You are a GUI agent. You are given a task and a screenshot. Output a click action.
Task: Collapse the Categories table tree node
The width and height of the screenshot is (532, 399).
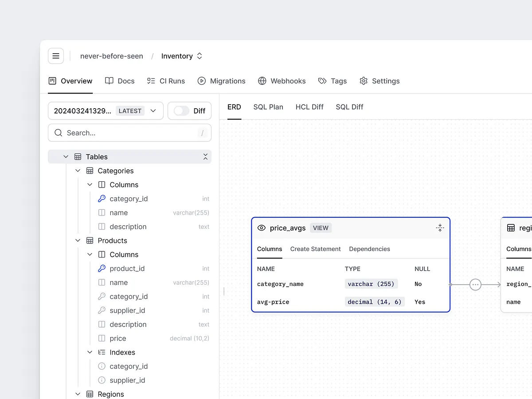coord(78,171)
